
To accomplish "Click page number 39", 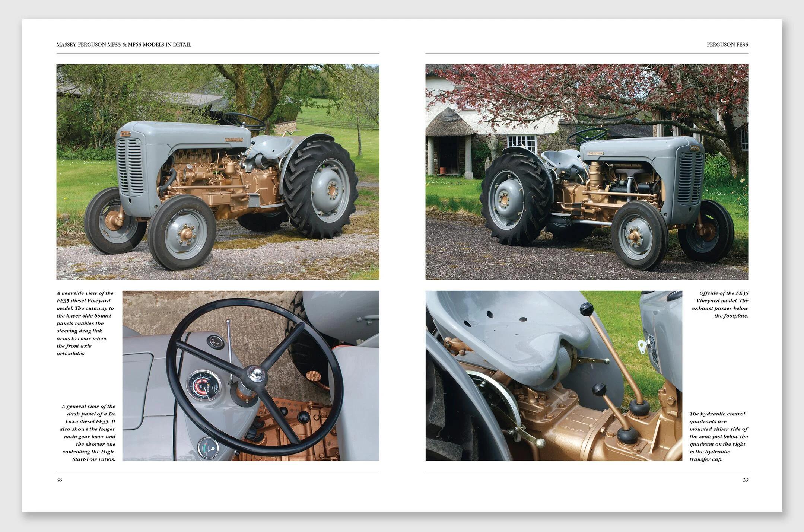I will click(x=745, y=480).
